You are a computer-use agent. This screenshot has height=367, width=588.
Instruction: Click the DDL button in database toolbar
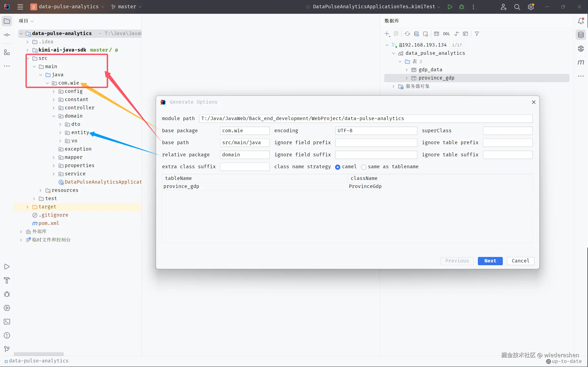(x=446, y=34)
